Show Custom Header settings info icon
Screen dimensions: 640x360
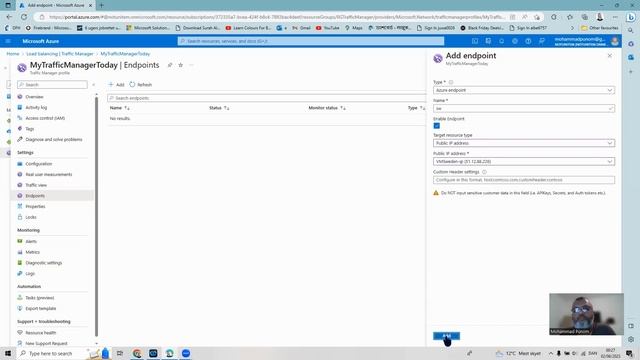[484, 172]
